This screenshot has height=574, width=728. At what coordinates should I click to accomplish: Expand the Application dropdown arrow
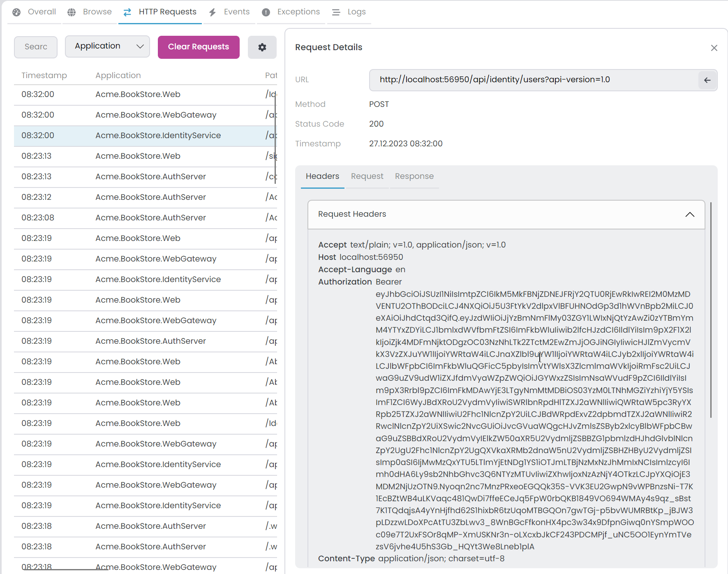point(140,46)
